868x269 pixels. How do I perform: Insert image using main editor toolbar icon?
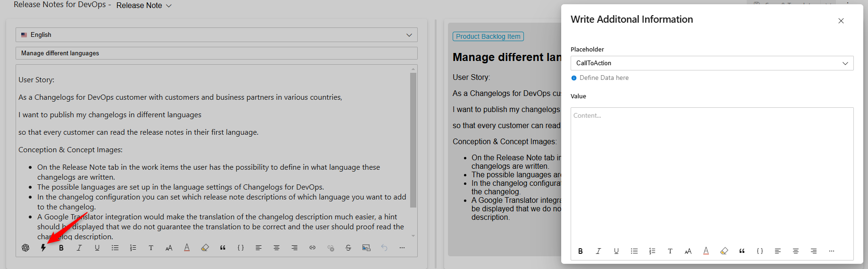366,248
